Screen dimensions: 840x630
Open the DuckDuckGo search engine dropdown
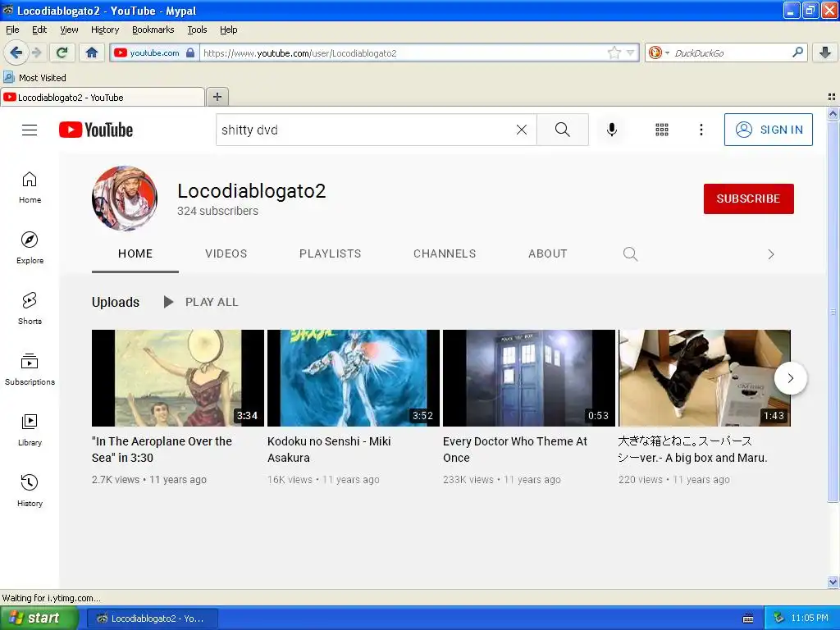(659, 52)
